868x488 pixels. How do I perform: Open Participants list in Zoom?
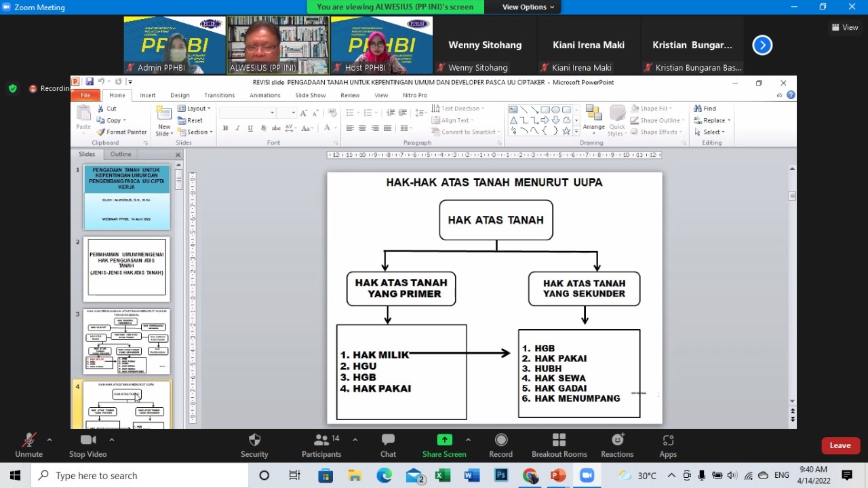tap(321, 445)
